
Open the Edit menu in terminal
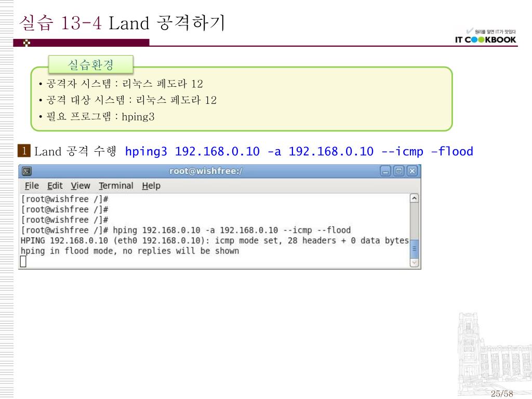[55, 185]
